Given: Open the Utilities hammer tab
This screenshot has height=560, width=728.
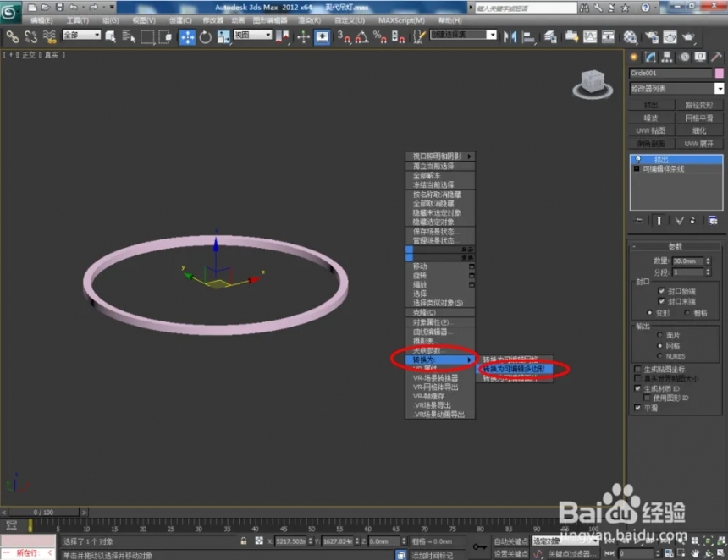Looking at the screenshot, I should coord(716,57).
